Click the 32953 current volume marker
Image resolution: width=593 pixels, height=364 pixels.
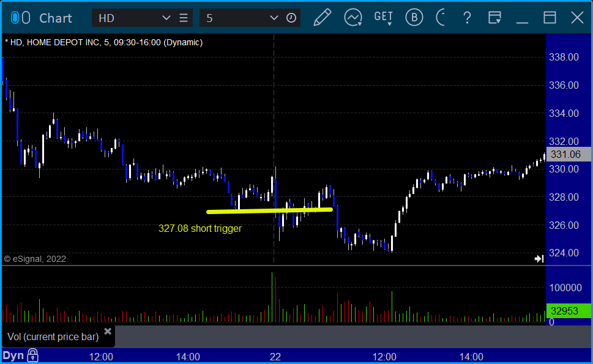coord(569,311)
